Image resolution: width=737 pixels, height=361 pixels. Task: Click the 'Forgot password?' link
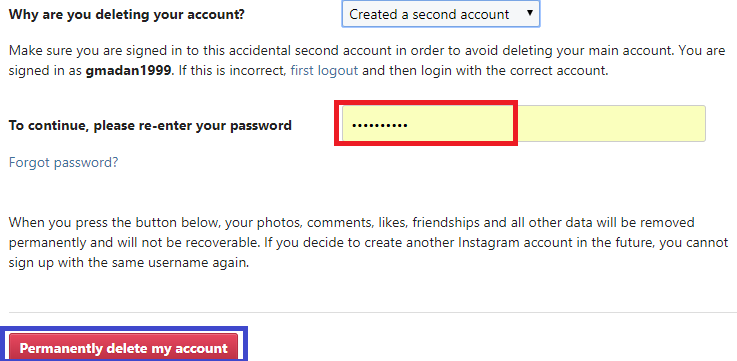pos(63,163)
